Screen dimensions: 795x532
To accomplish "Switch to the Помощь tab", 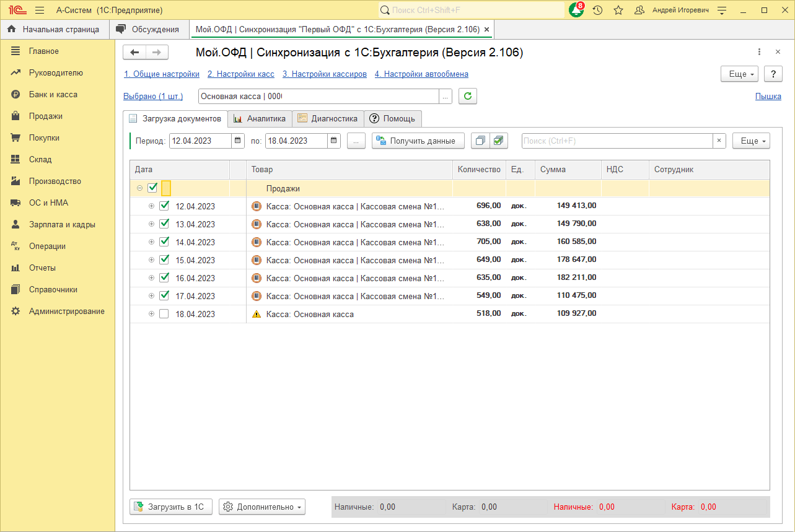I will click(393, 118).
